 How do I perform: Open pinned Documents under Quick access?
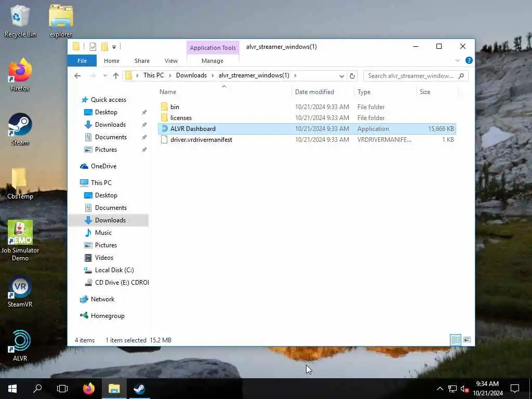[x=111, y=137]
